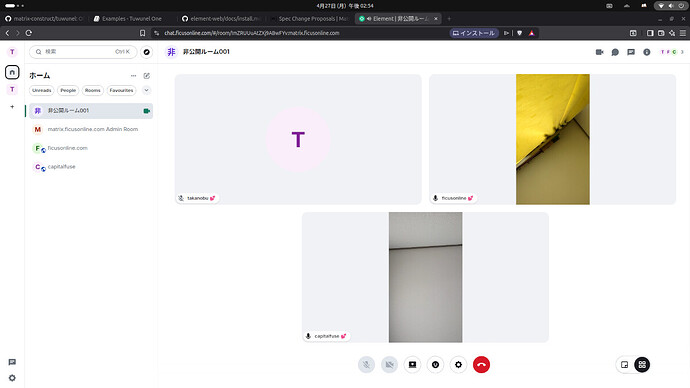Go forward in browser history
The image size is (690, 388).
pyautogui.click(x=18, y=33)
